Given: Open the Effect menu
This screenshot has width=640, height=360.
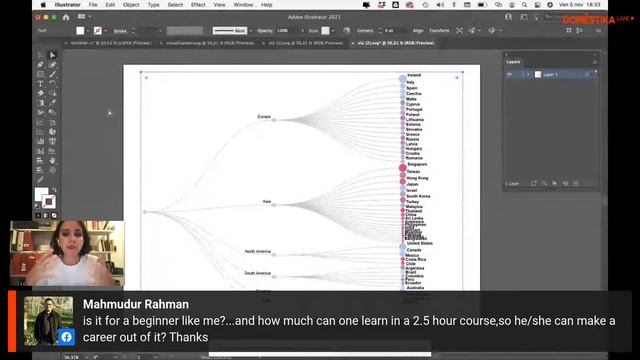Looking at the screenshot, I should point(198,5).
